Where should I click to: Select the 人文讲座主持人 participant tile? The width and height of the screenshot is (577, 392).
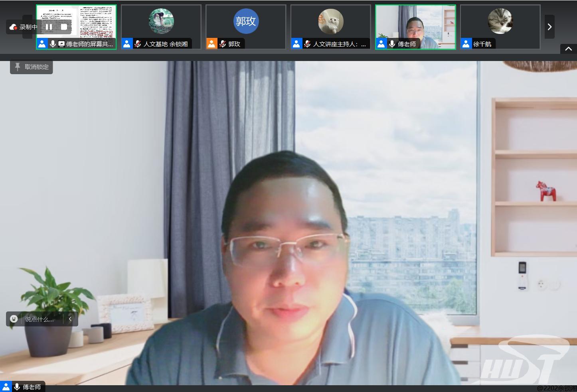[330, 22]
